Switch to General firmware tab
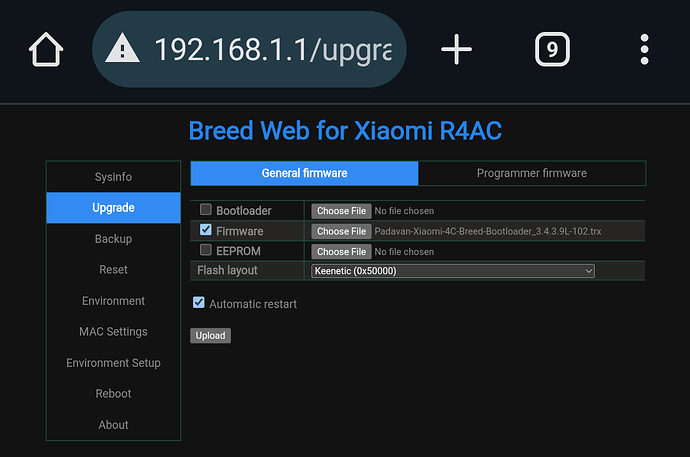Image resolution: width=690 pixels, height=457 pixels. coord(305,173)
